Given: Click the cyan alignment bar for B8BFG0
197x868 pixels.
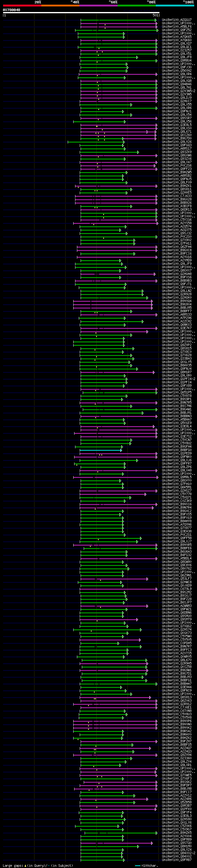Looking at the screenshot, I should tap(101, 450).
